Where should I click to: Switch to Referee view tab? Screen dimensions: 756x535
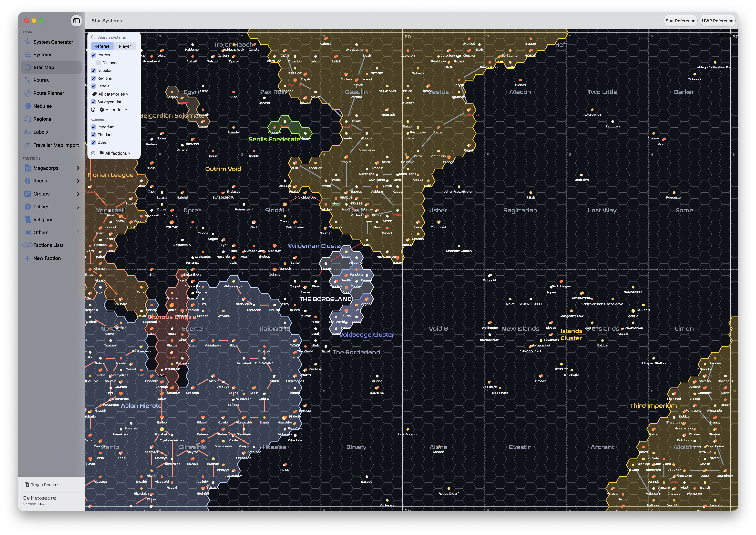pos(102,46)
